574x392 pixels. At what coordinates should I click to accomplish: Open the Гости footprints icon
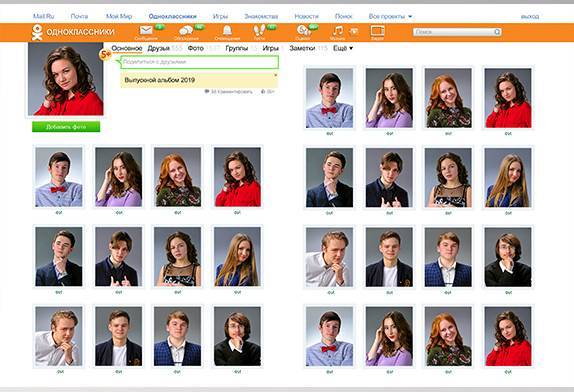260,30
